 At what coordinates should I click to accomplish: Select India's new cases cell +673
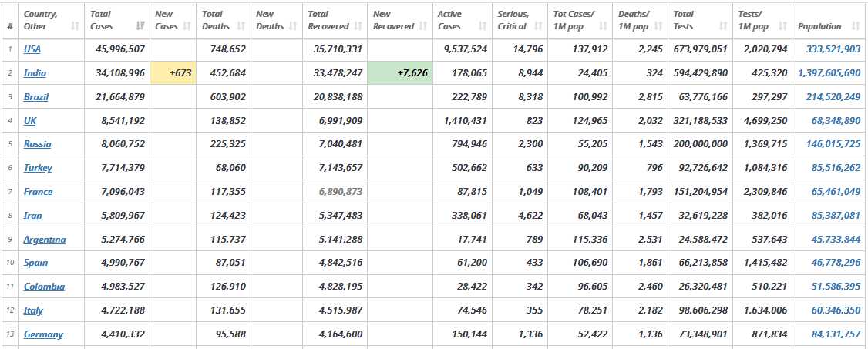click(x=173, y=73)
